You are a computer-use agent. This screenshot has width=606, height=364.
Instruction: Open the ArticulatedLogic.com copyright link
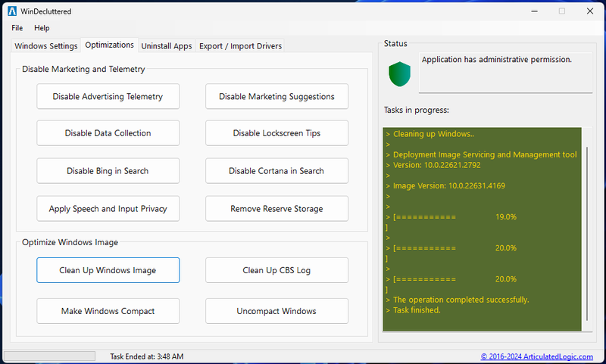click(x=539, y=356)
